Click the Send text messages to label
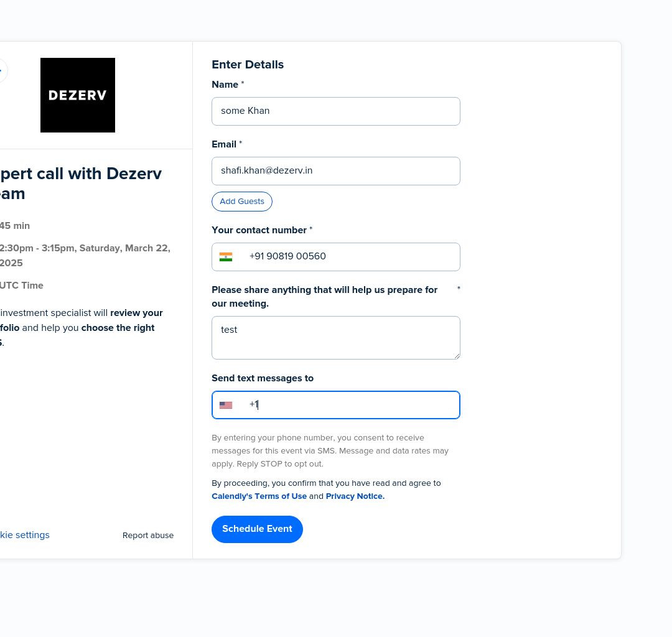The width and height of the screenshot is (672, 637). [x=263, y=378]
